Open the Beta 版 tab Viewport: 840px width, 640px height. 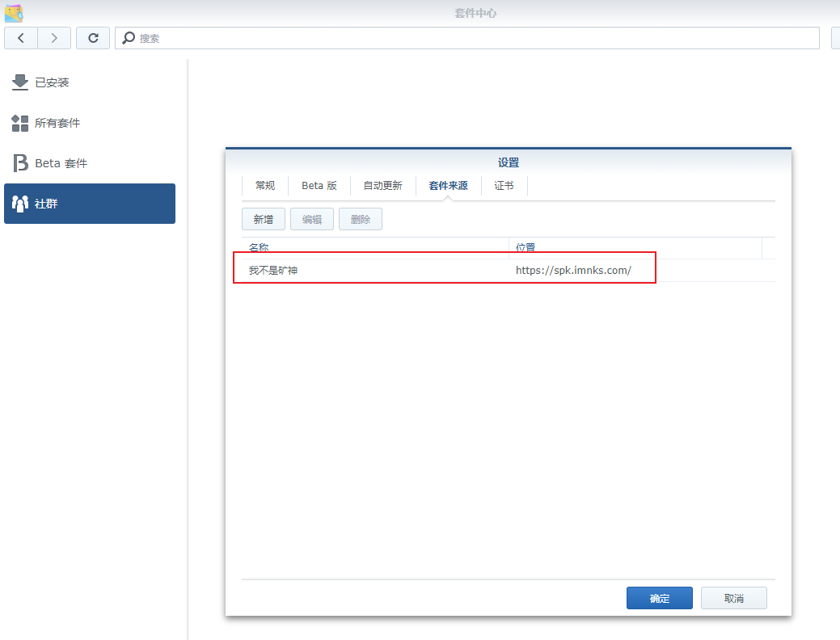(319, 186)
